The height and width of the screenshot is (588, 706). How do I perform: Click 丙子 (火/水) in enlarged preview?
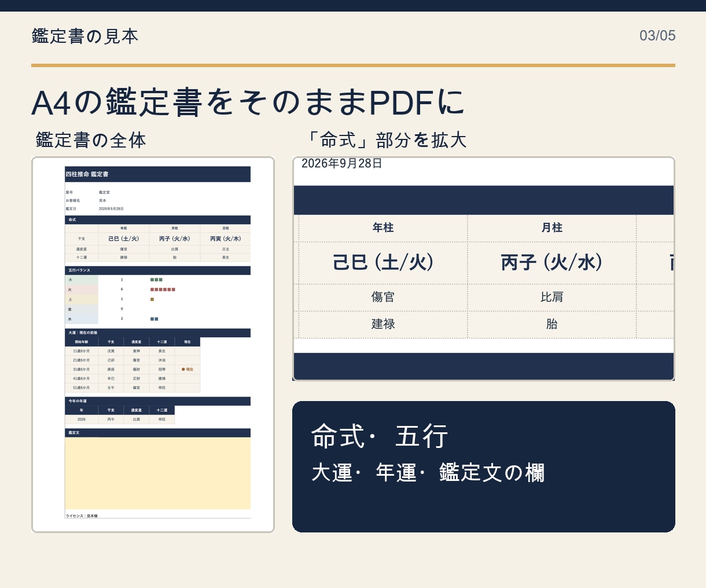(552, 262)
